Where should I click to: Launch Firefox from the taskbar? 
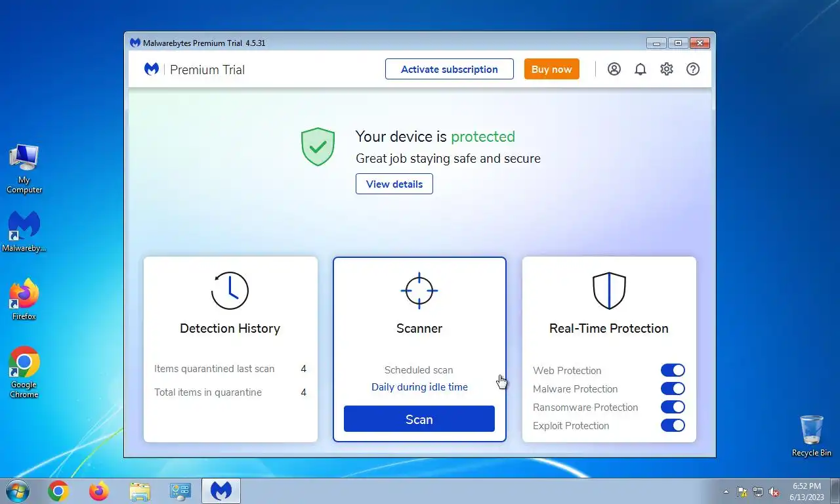pos(99,491)
